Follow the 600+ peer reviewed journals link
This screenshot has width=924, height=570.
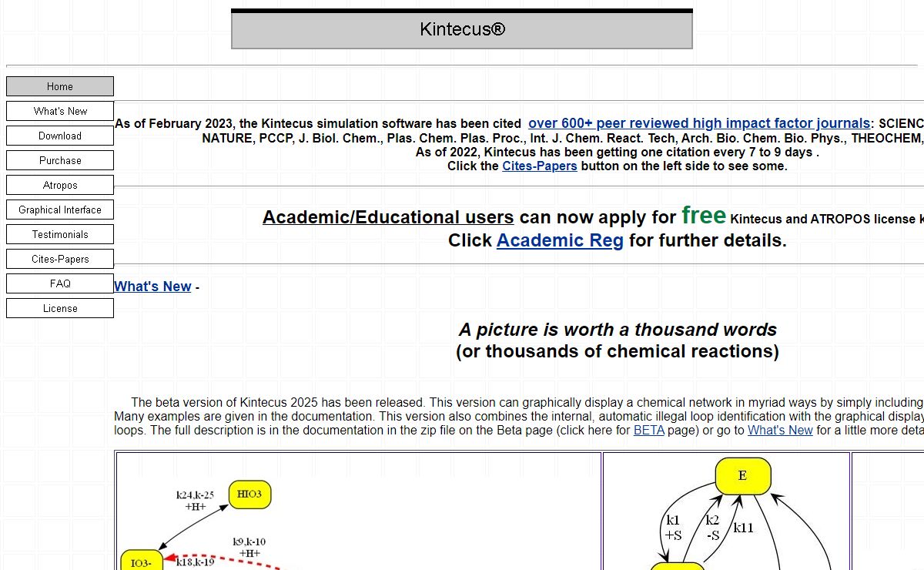pos(698,123)
